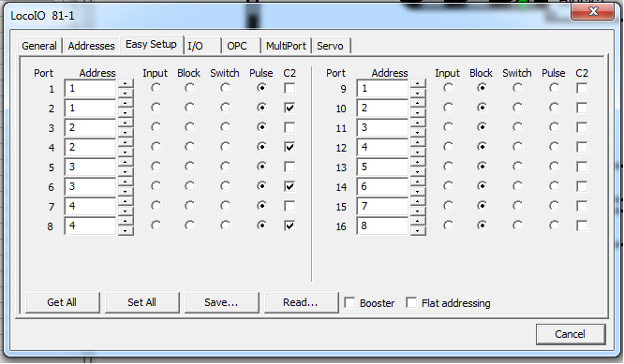The image size is (624, 364).
Task: Select Block radio for port 8
Action: (190, 226)
